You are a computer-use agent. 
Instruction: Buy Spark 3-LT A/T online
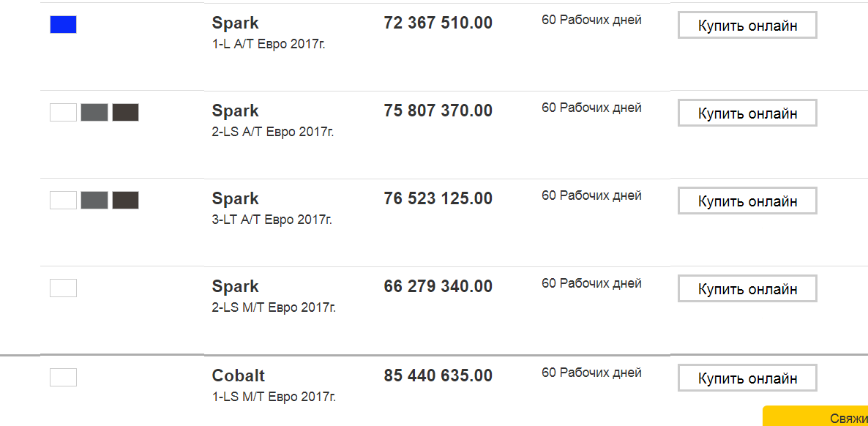(x=747, y=201)
